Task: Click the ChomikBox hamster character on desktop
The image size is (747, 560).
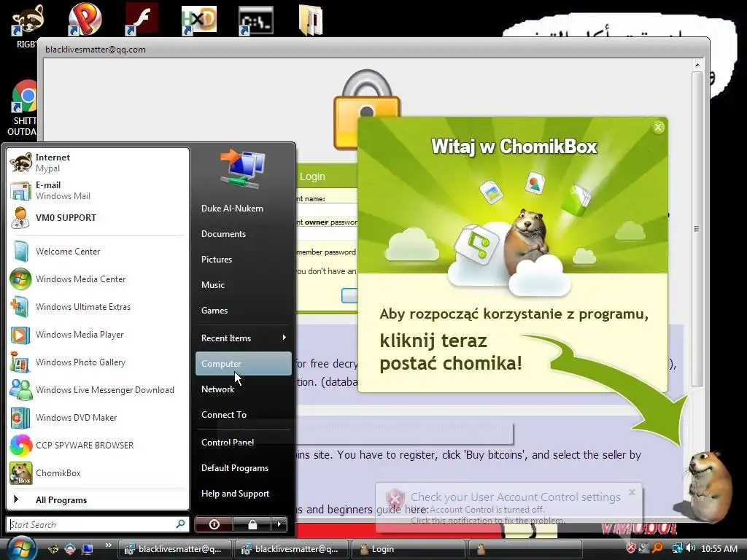Action: (x=708, y=486)
